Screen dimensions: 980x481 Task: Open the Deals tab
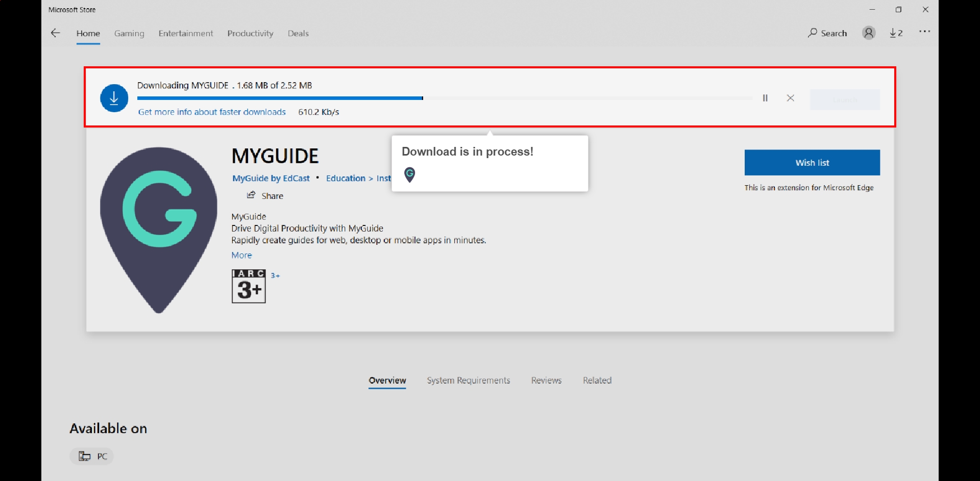(x=298, y=33)
